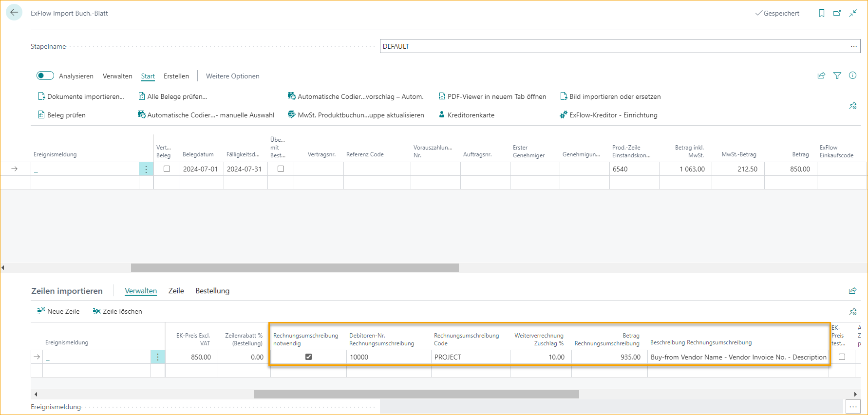Open ExFlow-Kreditor - Einrichtung
Screen dimensions: 868x415
(608, 115)
